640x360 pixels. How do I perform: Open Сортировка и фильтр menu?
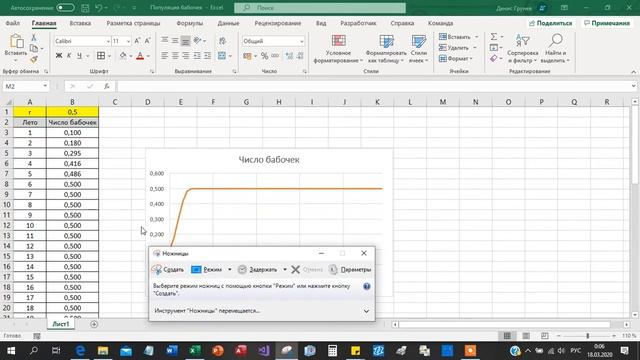(x=522, y=49)
